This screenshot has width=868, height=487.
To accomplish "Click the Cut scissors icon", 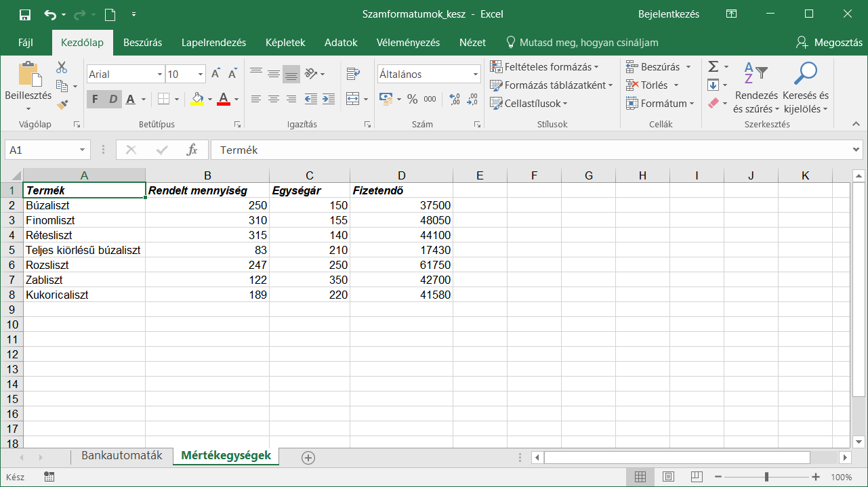I will click(62, 68).
